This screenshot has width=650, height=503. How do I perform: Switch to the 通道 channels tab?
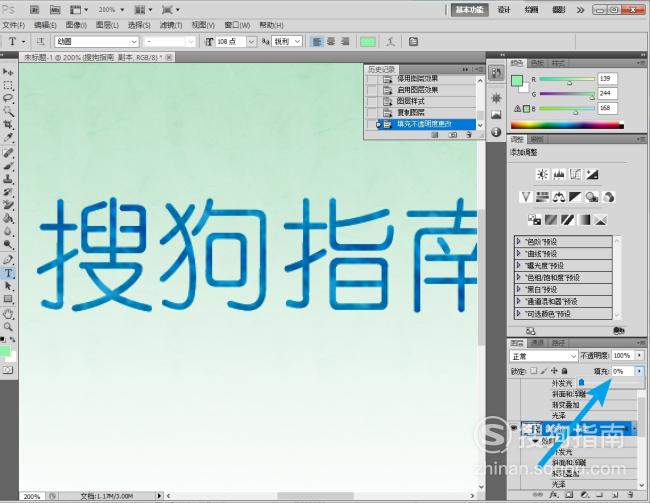[x=538, y=343]
